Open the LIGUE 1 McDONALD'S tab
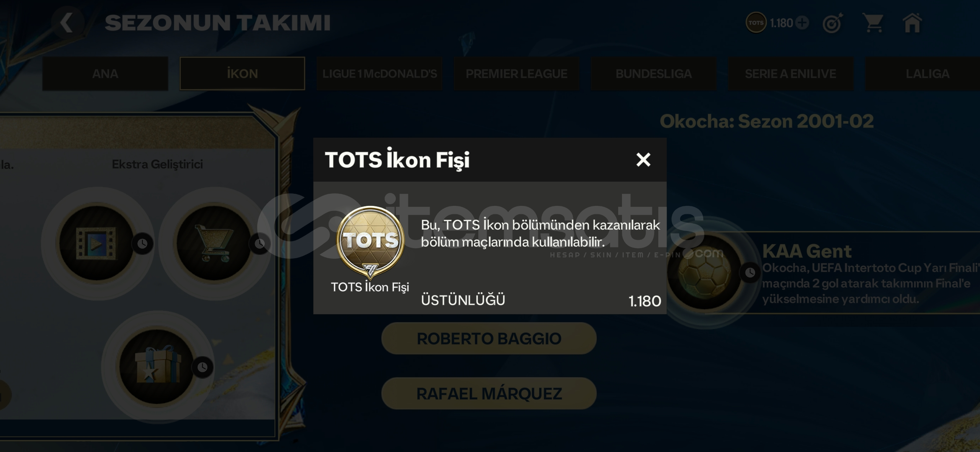980x452 pixels. [379, 74]
